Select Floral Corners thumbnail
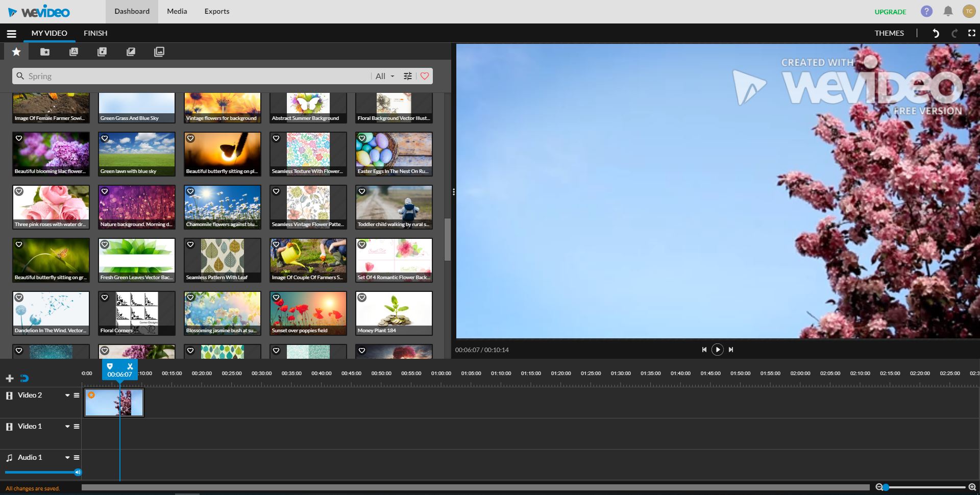 (137, 313)
